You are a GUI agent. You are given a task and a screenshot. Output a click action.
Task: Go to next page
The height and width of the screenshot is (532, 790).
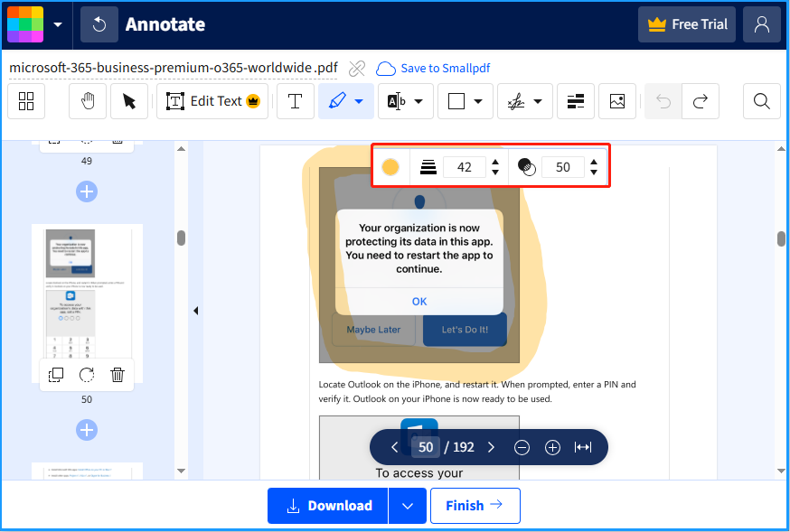pyautogui.click(x=491, y=447)
